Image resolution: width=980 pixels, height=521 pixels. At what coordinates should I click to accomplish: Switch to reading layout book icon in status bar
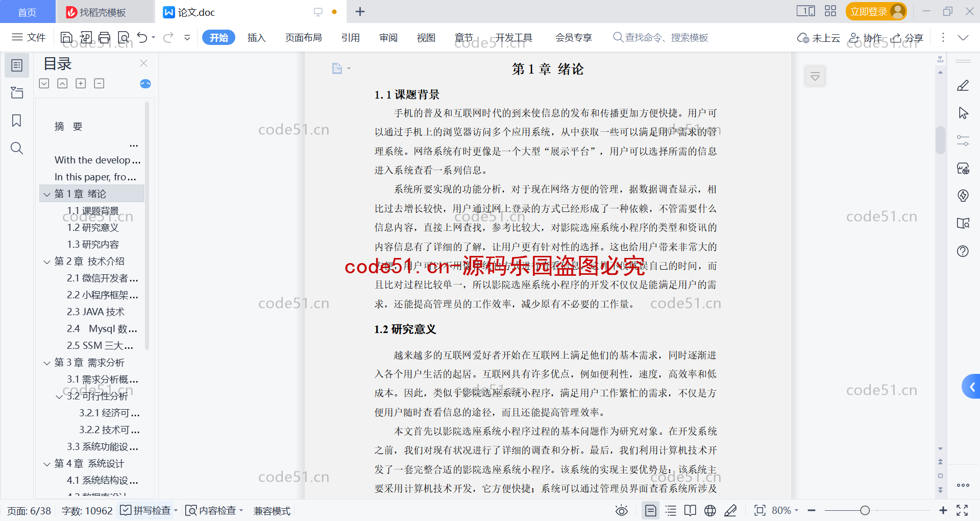(690, 510)
